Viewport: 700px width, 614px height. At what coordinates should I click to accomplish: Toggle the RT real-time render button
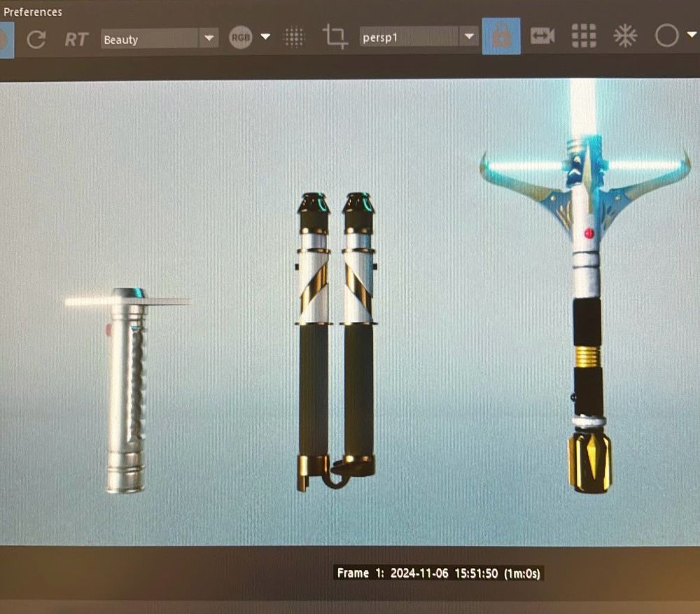76,39
